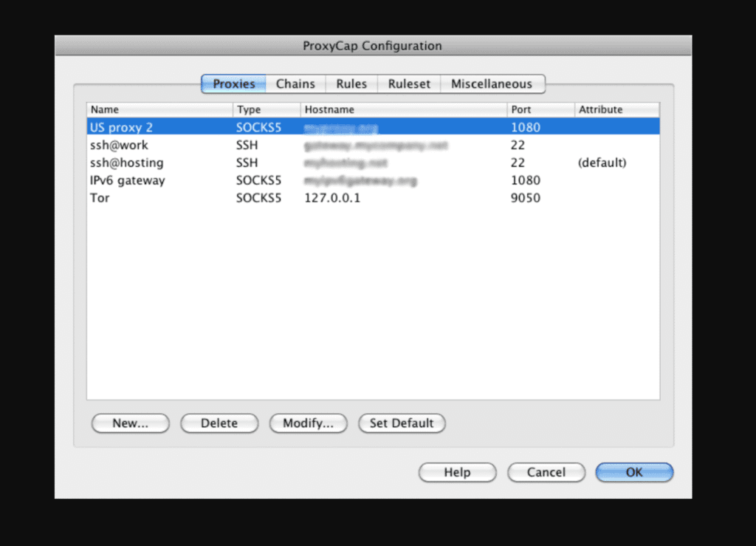
Task: Confirm configuration with the OK button
Action: click(634, 472)
